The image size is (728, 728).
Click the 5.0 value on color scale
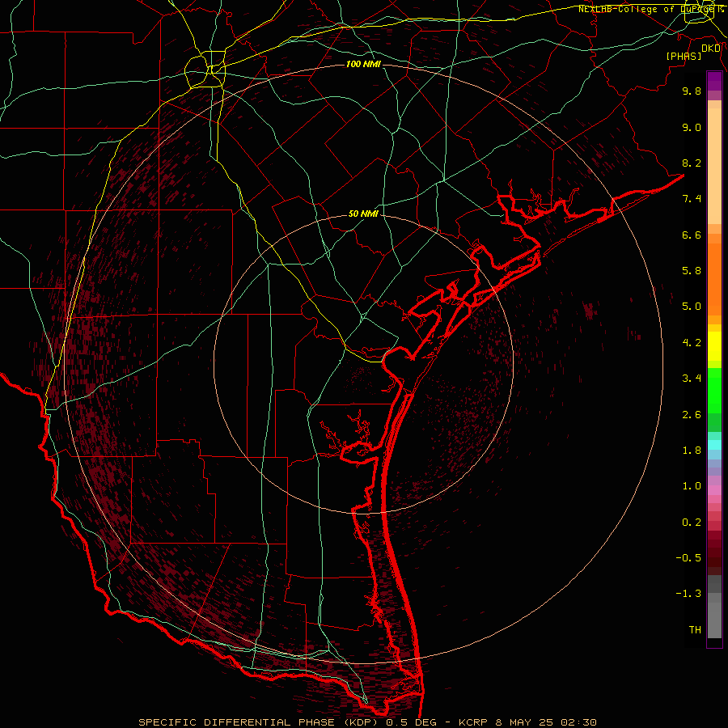click(692, 307)
